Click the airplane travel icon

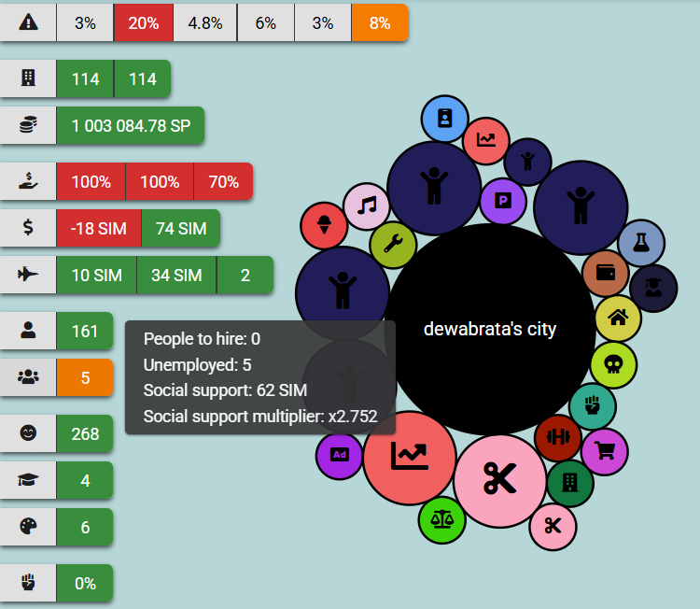28,274
